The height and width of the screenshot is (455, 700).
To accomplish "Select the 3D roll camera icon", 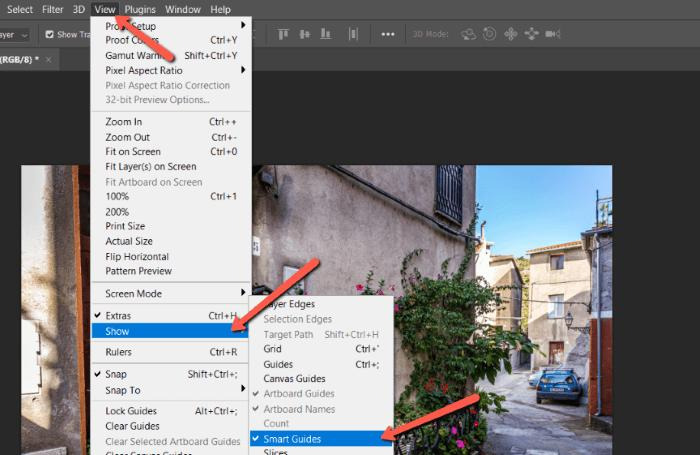I will (489, 34).
